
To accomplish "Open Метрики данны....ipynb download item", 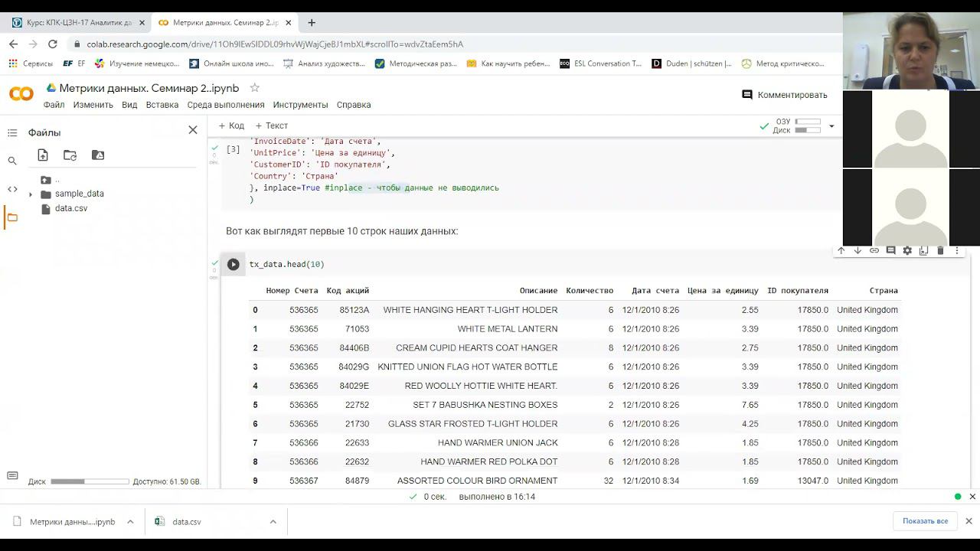I will click(x=64, y=522).
